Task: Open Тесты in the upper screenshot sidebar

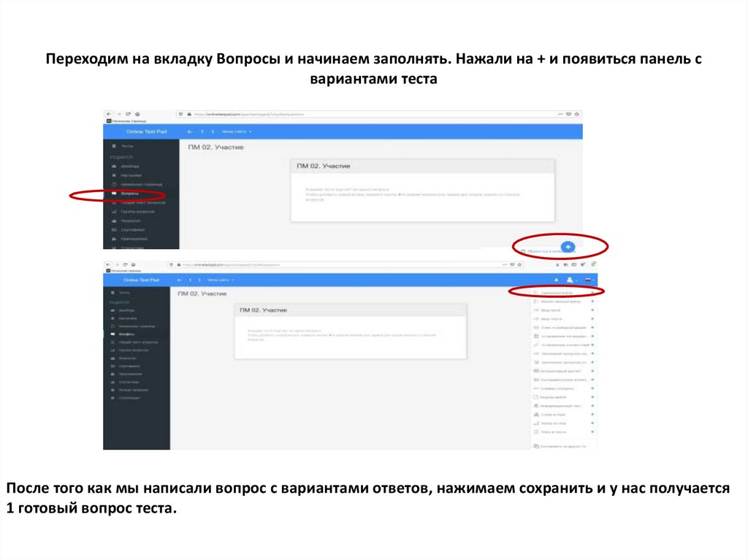Action: 123,146
